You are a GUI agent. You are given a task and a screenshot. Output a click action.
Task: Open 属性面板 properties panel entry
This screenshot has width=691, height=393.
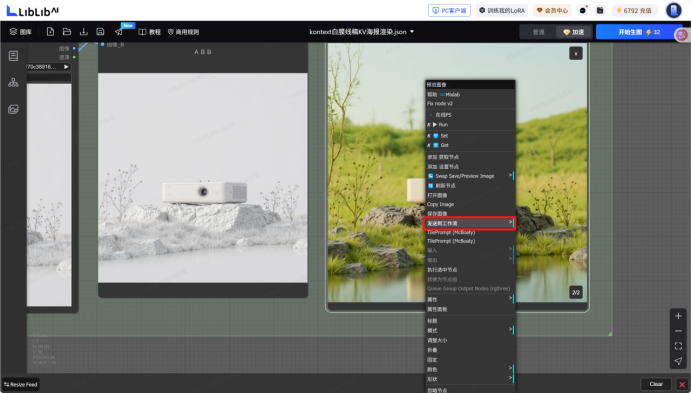point(470,309)
